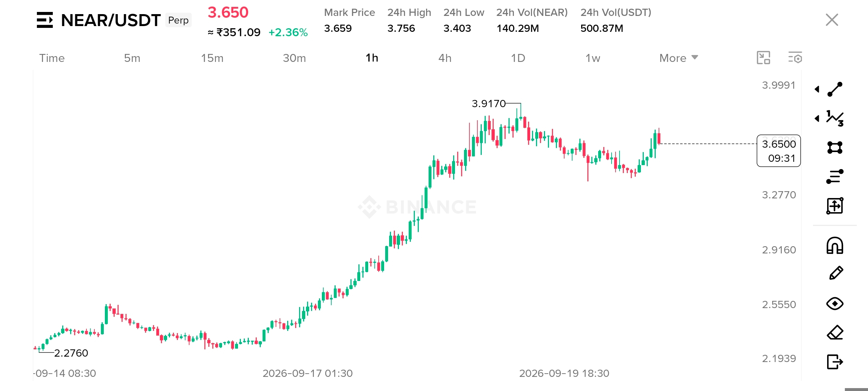This screenshot has height=391, width=868.
Task: Open chart indicator settings icon
Action: [795, 58]
